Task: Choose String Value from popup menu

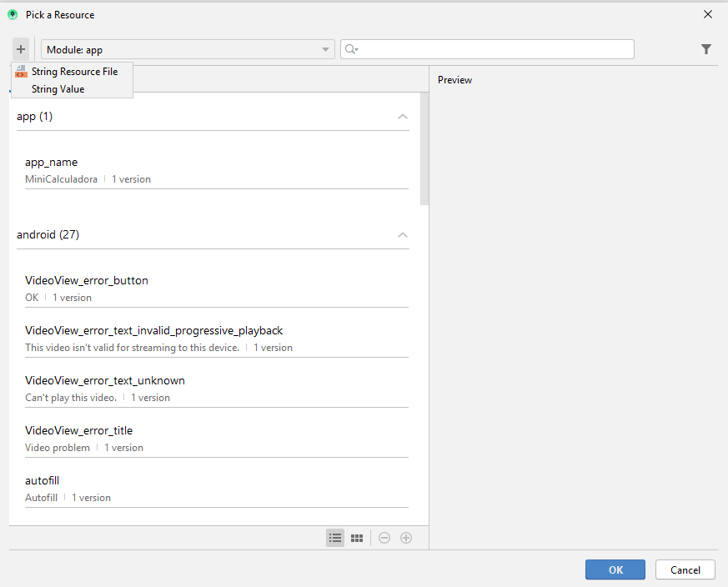Action: point(58,89)
